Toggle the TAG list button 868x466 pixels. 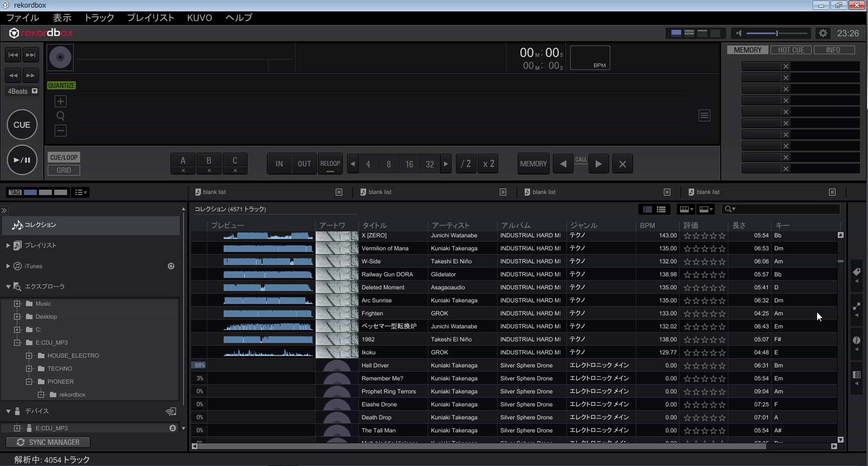click(15, 192)
